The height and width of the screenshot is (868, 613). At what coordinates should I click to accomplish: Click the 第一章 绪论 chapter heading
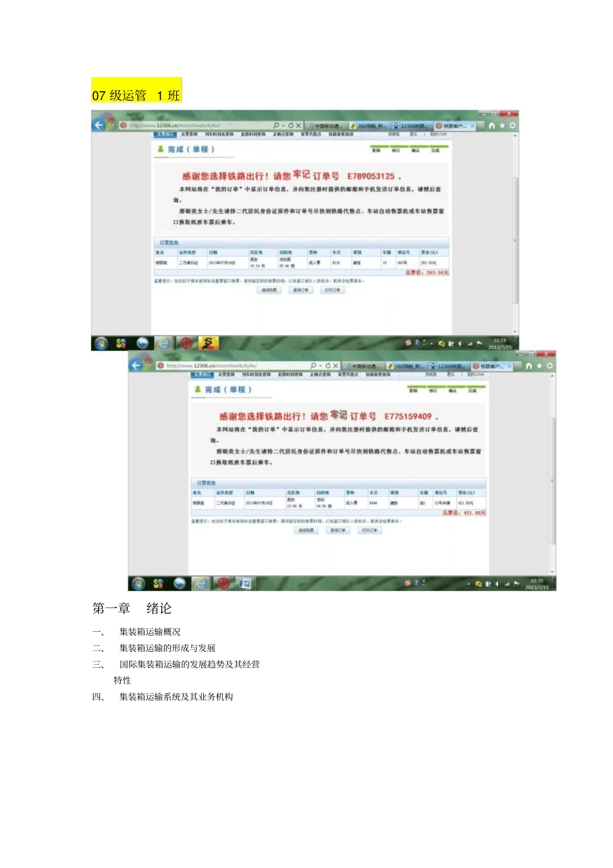pyautogui.click(x=132, y=608)
